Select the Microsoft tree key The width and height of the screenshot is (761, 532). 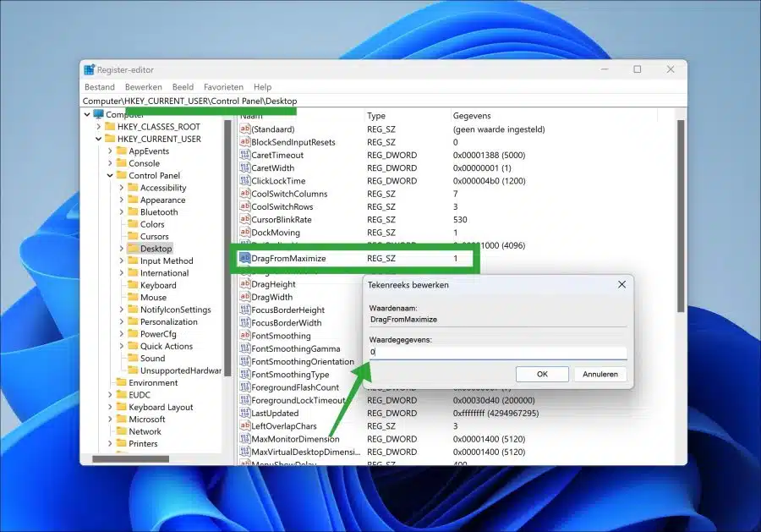click(146, 419)
